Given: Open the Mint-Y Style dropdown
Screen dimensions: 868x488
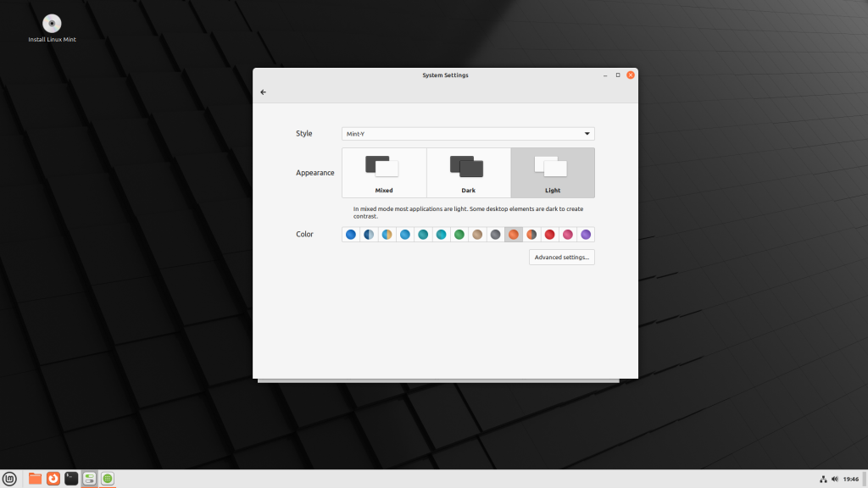Looking at the screenshot, I should pyautogui.click(x=467, y=133).
